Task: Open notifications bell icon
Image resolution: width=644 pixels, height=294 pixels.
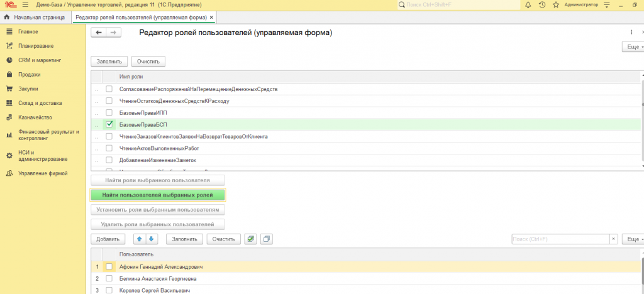Action: coord(528,4)
